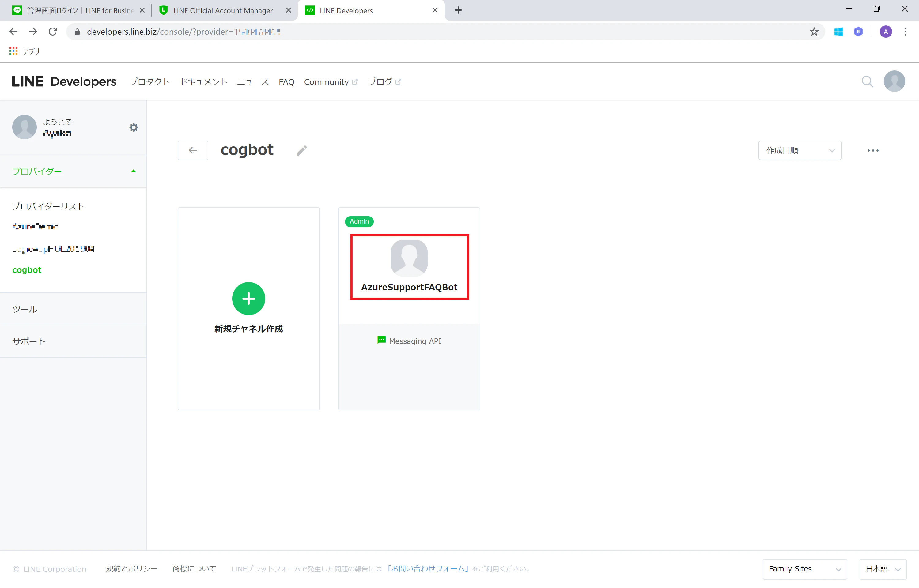Click the Admin badge on the channel card
The height and width of the screenshot is (588, 919).
pyautogui.click(x=359, y=221)
